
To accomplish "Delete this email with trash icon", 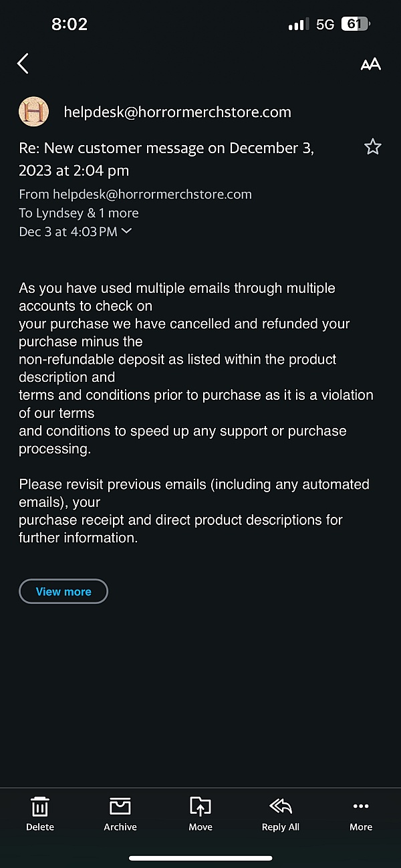I will [40, 814].
